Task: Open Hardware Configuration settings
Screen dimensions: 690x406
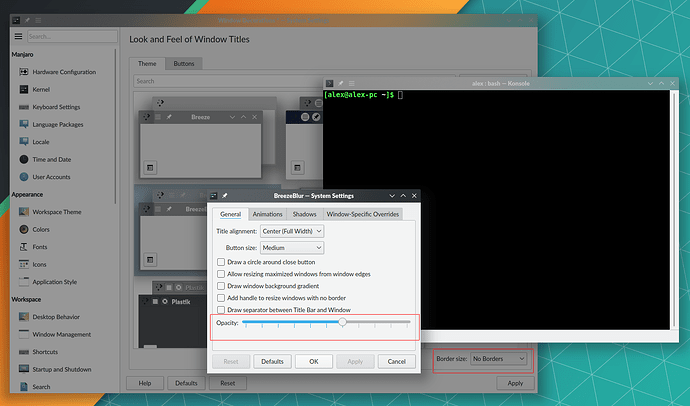Action: pos(65,73)
